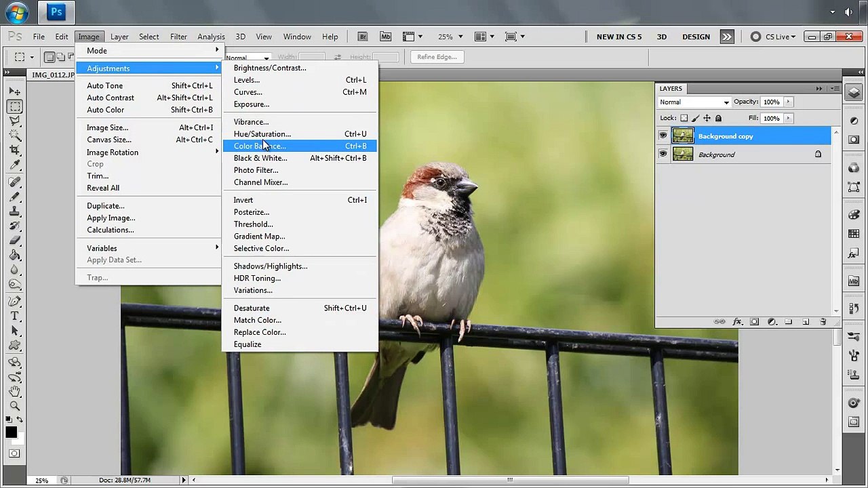Create a new layer group

click(x=789, y=322)
